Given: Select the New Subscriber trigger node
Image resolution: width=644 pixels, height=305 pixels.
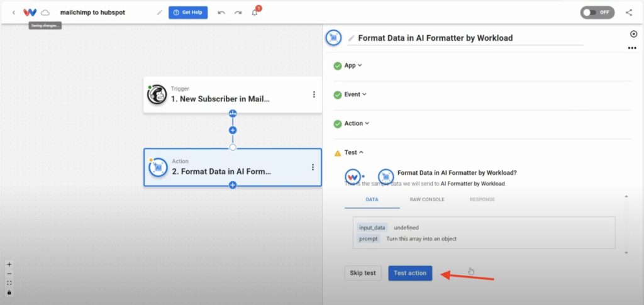Looking at the screenshot, I should pos(233,95).
